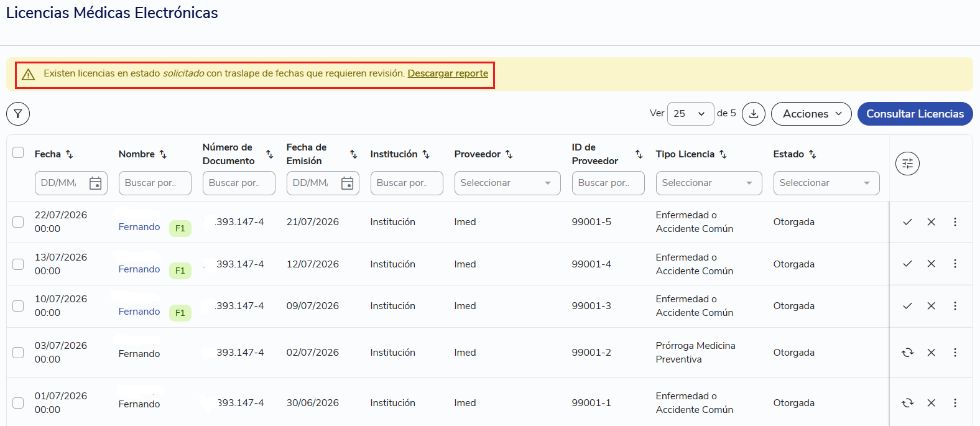Focus the Institución search field
The image size is (980, 426).
point(407,183)
